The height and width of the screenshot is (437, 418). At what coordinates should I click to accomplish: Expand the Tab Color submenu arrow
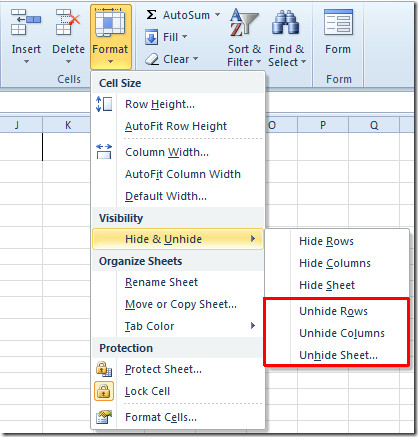[x=253, y=326]
